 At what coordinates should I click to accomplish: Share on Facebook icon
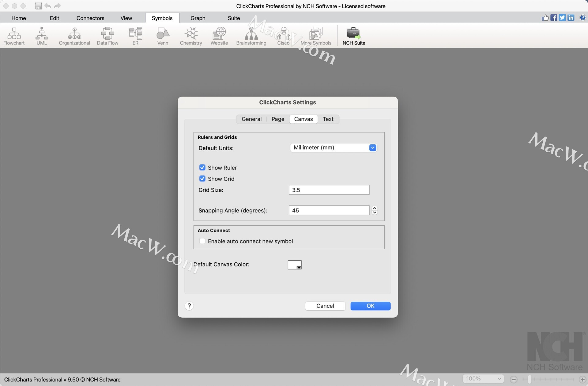click(554, 17)
